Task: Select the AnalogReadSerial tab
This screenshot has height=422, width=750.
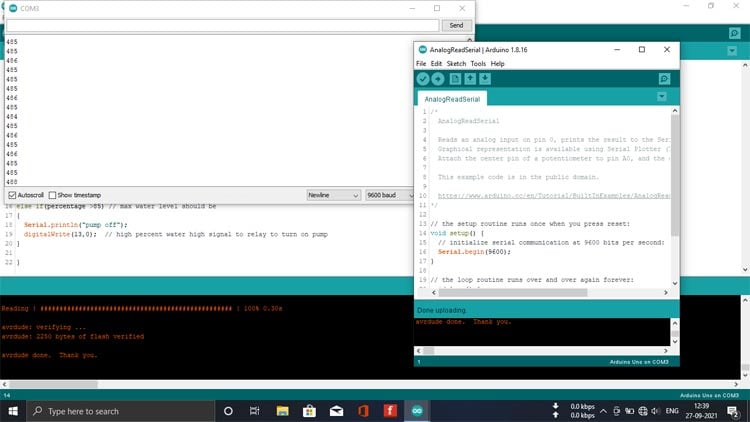Action: point(452,99)
